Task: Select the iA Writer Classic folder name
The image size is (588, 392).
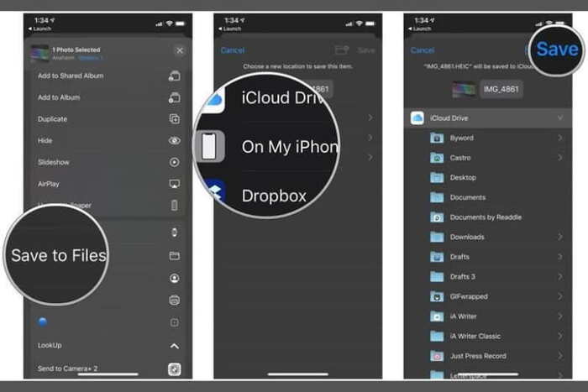Action: click(x=475, y=336)
